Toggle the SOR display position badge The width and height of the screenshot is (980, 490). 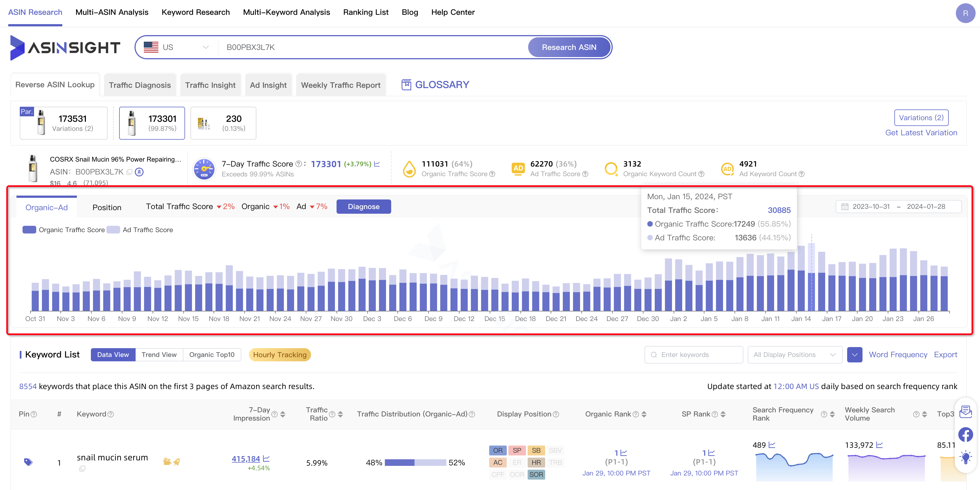point(536,474)
